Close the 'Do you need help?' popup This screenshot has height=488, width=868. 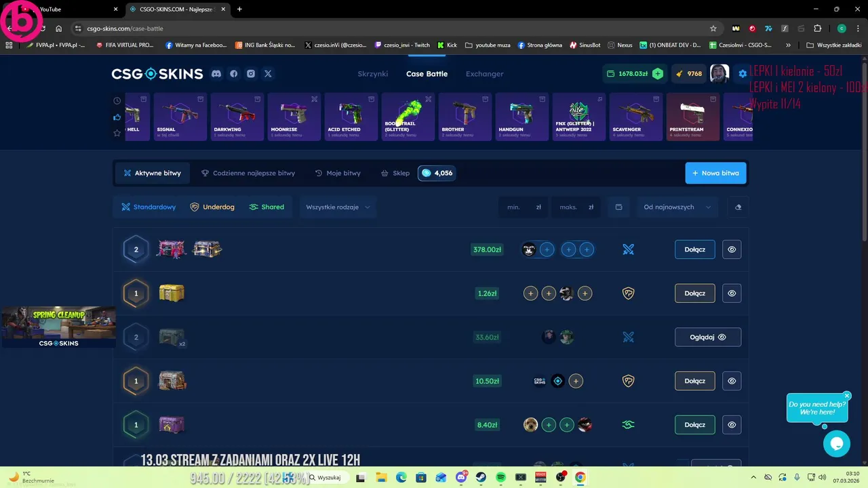[x=847, y=396]
